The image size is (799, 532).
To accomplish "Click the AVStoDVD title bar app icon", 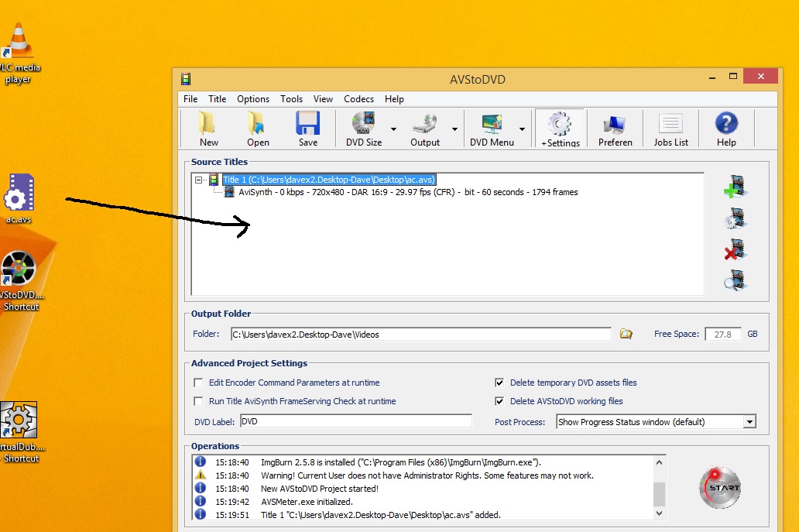I will 186,79.
